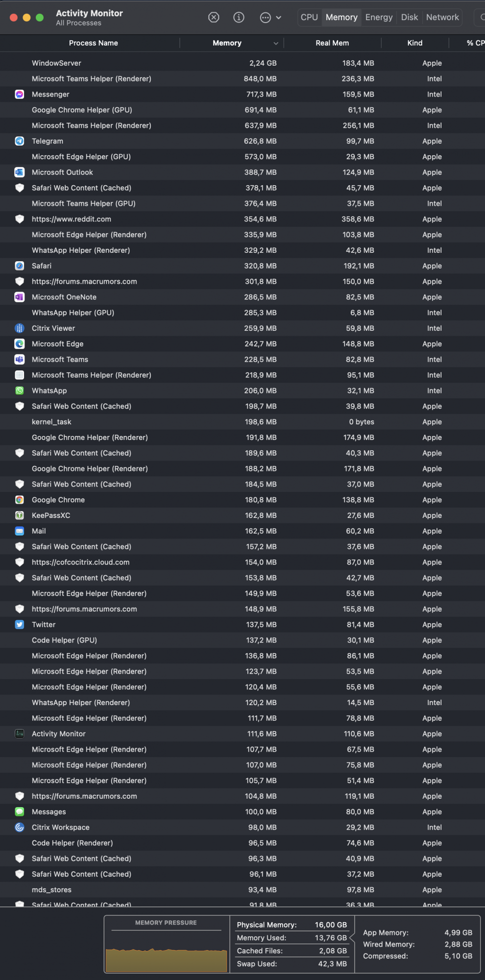
Task: Click the Compressed 5,10 GB stat
Action: point(417,956)
